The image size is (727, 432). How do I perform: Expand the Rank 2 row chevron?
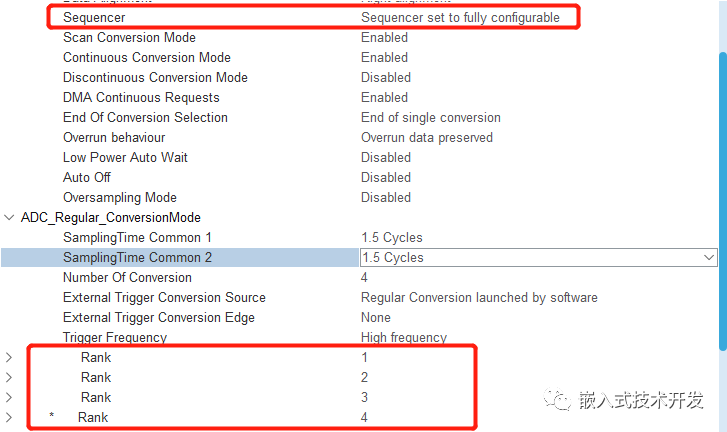click(x=8, y=377)
